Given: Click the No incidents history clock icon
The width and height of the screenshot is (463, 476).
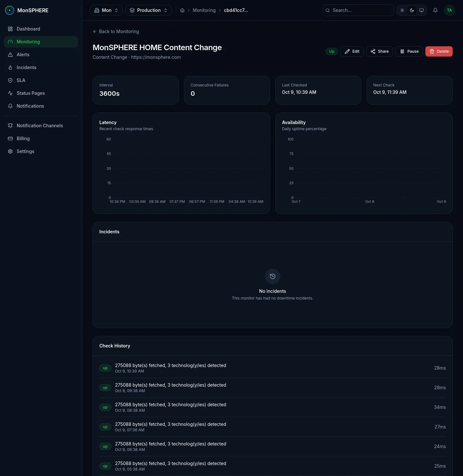Looking at the screenshot, I should click(273, 276).
